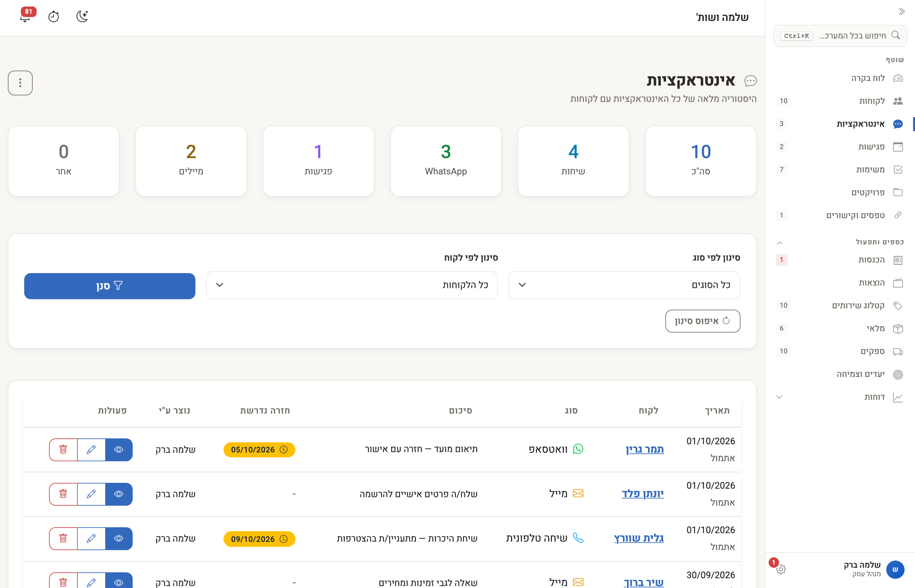The image size is (915, 588).
Task: Open קטלוג שירותים in sidebar
Action: 840,305
